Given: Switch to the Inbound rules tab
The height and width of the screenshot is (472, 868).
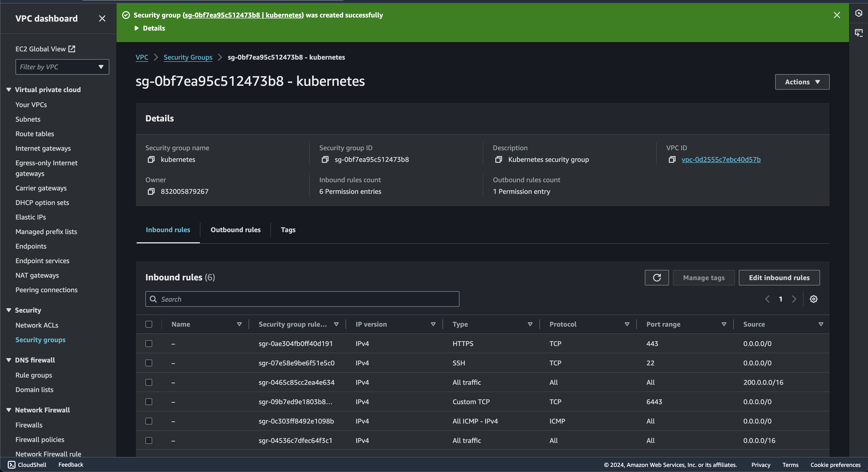Looking at the screenshot, I should coord(168,230).
